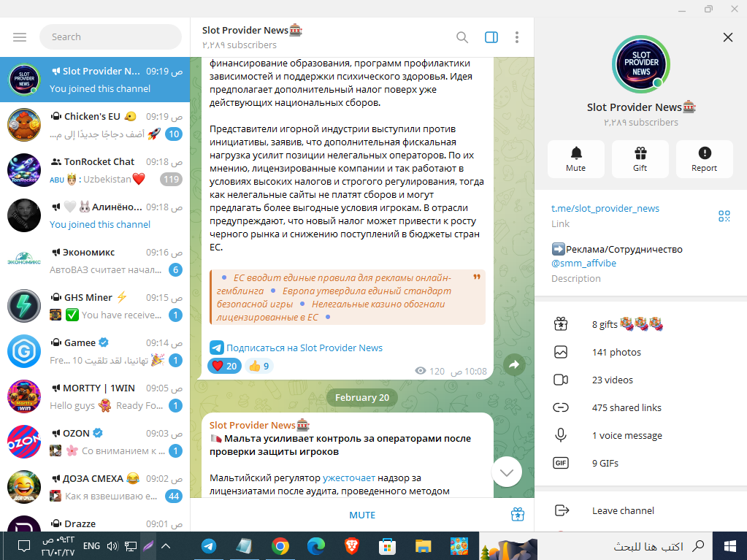Open the Gift button in info panel

640,159
